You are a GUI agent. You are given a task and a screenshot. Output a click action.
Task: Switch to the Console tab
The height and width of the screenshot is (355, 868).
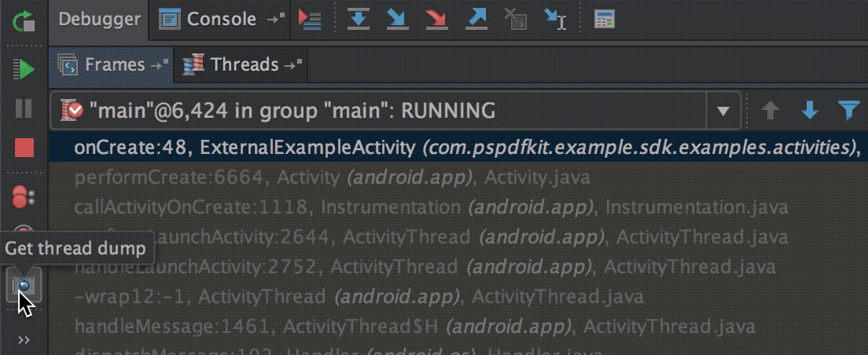click(212, 20)
